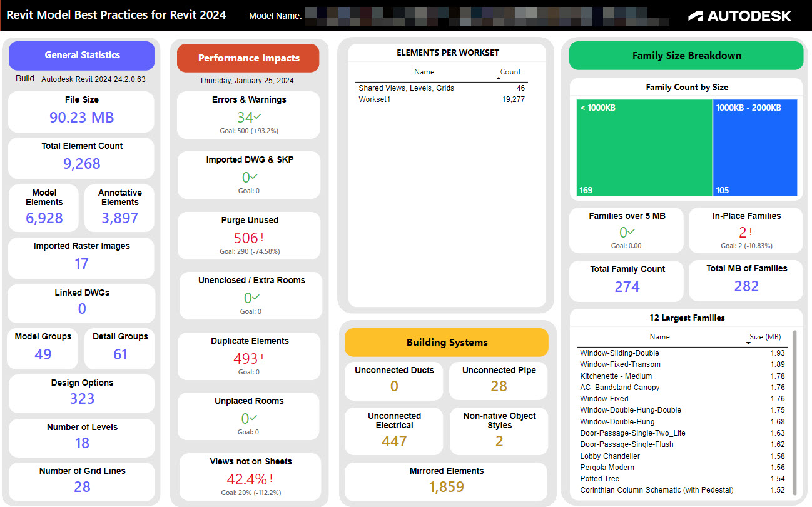Sort Elements Per Workset by Name column
Viewport: 812px width, 507px height.
(x=424, y=72)
